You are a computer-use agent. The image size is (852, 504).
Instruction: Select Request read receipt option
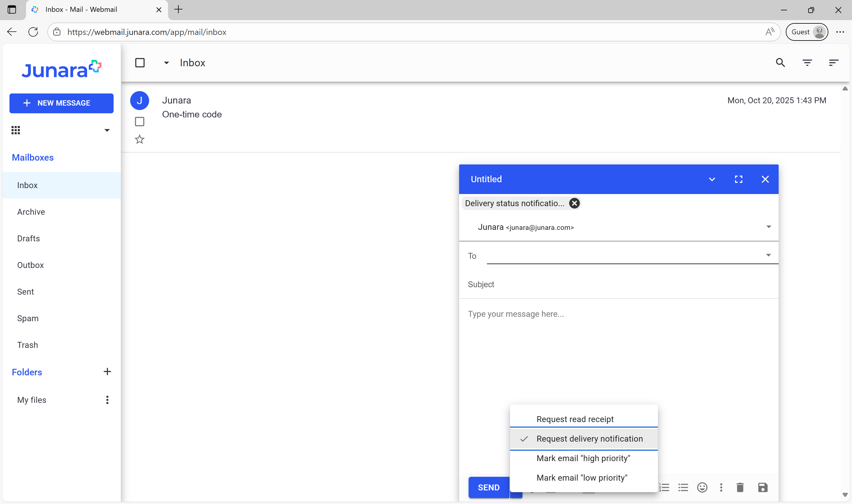click(583, 419)
